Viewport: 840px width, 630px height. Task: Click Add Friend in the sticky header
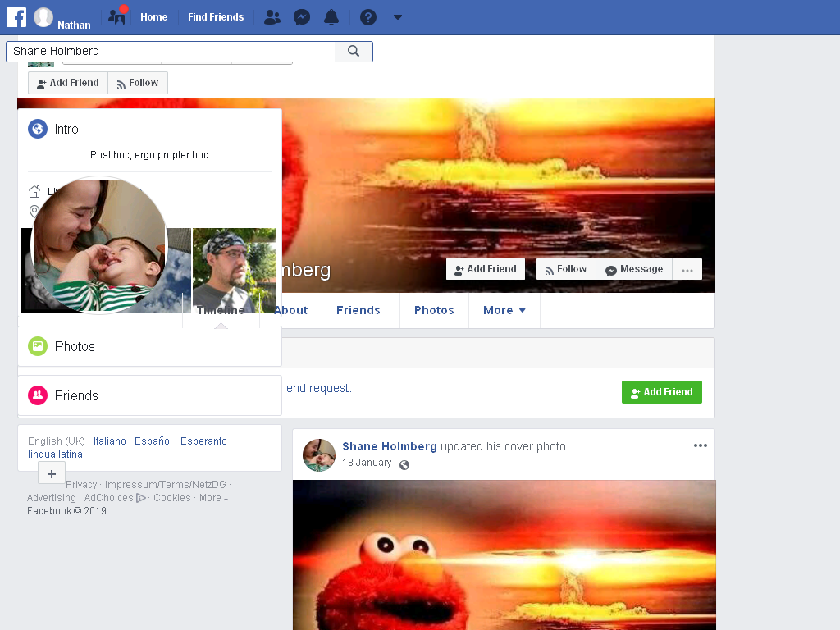point(68,83)
